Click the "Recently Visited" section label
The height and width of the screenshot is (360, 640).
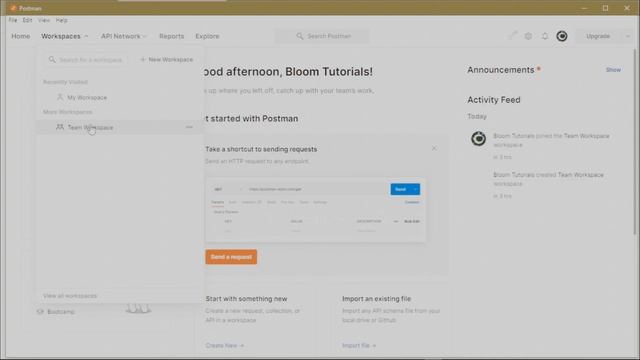point(65,82)
